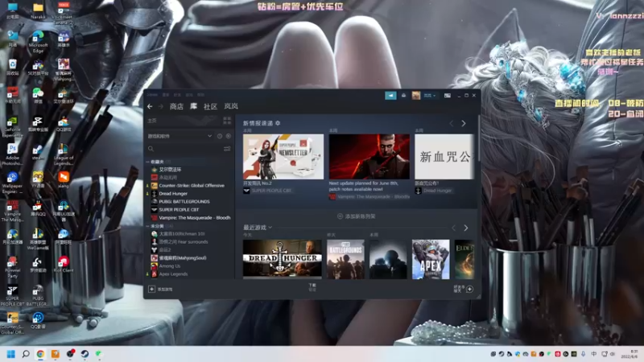Toggle the ready-to-play filter icon
The image size is (644, 362).
click(x=229, y=136)
